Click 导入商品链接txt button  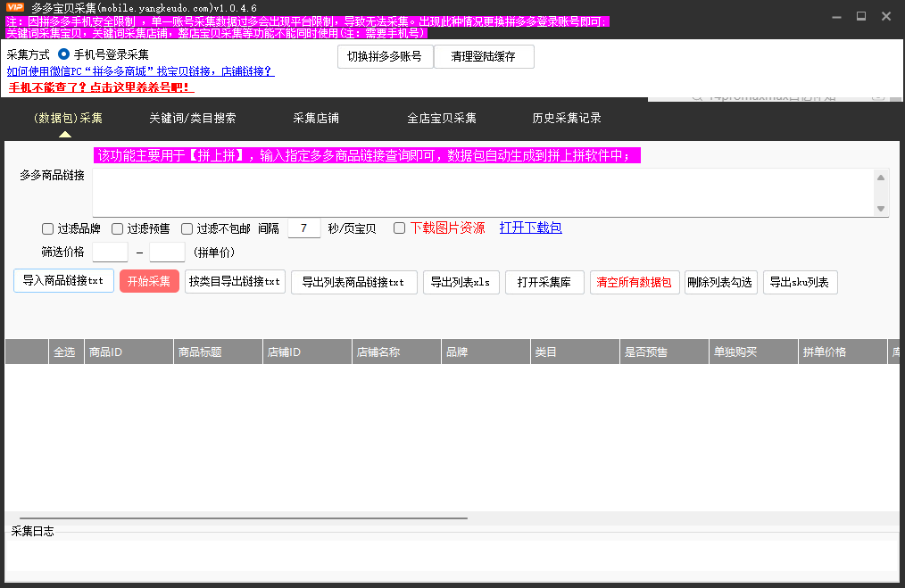pos(63,281)
